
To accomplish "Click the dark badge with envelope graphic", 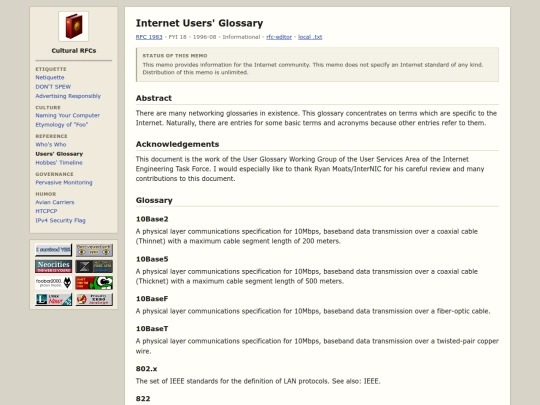I will pyautogui.click(x=94, y=266).
